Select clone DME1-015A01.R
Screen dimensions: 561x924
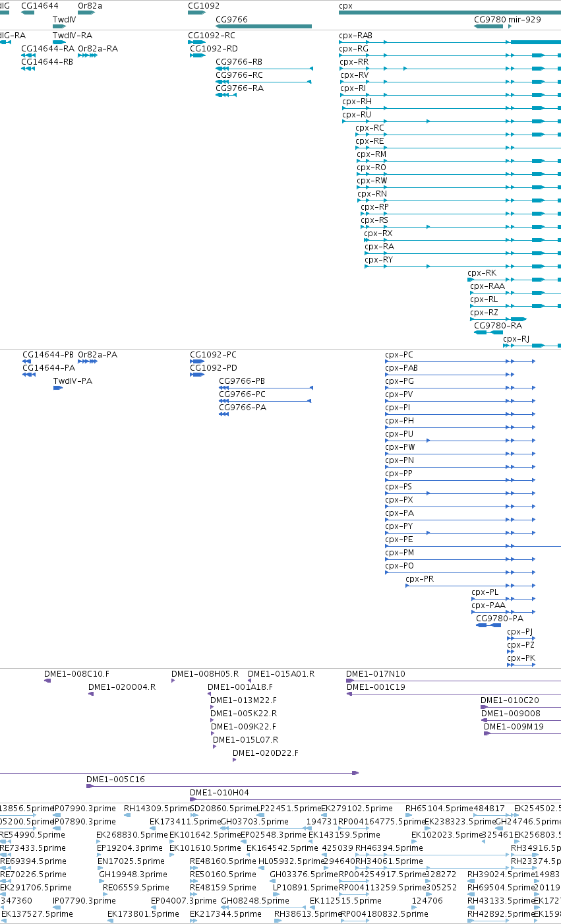click(x=281, y=674)
